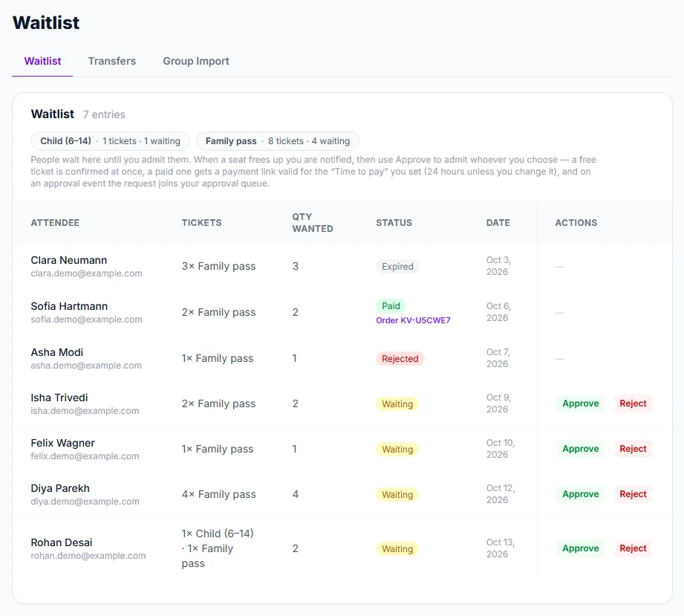This screenshot has height=616, width=684.
Task: Click the "Oct 13, 2026" date cell
Action: tap(501, 548)
